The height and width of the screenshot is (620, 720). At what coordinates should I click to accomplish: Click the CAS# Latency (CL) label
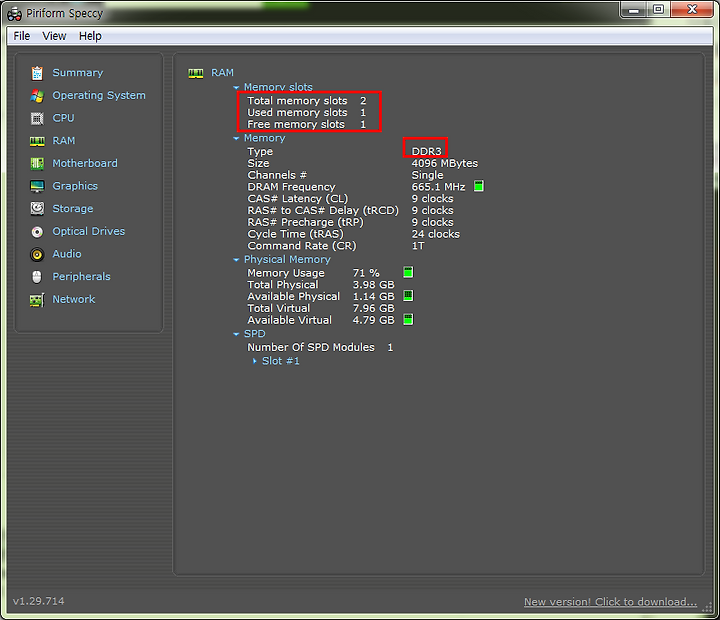pos(298,199)
